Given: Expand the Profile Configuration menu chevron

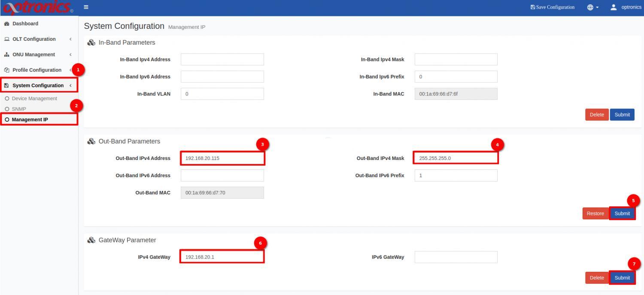Looking at the screenshot, I should [x=71, y=70].
